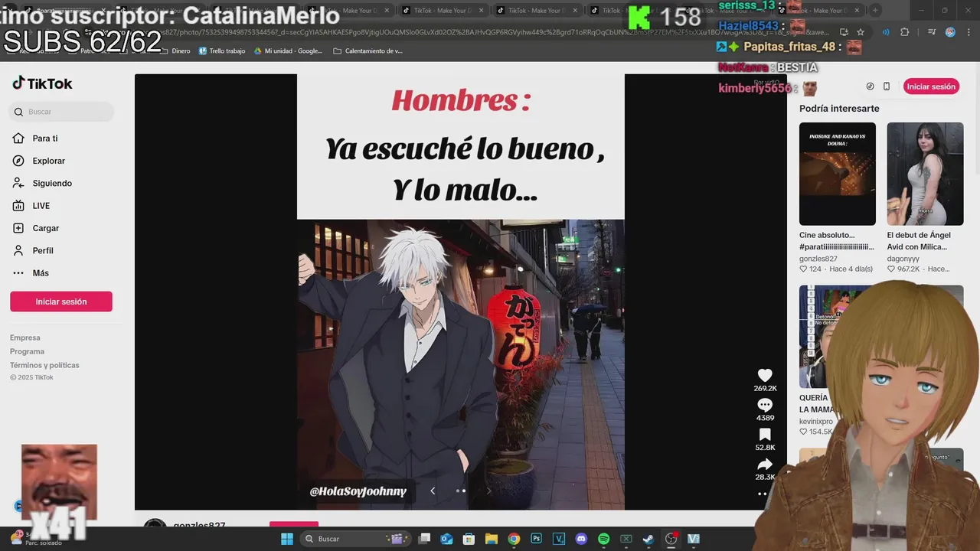The width and height of the screenshot is (980, 551).
Task: Open Outlook from the taskbar
Action: click(446, 539)
